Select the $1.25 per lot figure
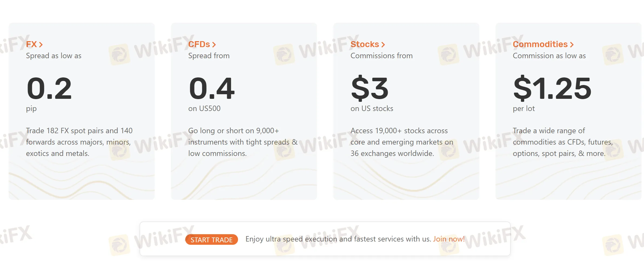The height and width of the screenshot is (261, 644). click(552, 88)
